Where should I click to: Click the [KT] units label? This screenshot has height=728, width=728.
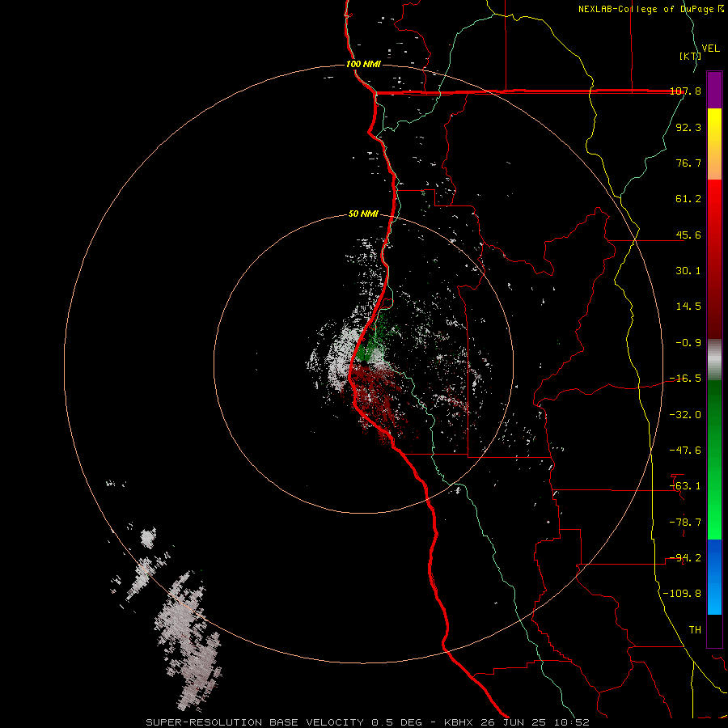pyautogui.click(x=690, y=56)
